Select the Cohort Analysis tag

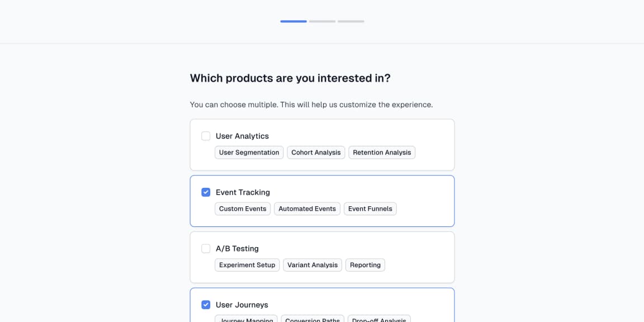coord(316,153)
